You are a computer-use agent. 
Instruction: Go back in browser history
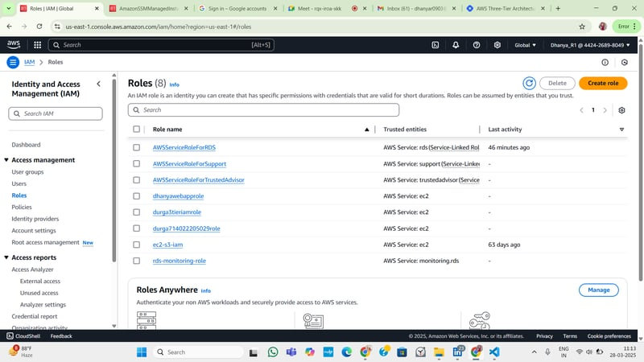coord(10,27)
